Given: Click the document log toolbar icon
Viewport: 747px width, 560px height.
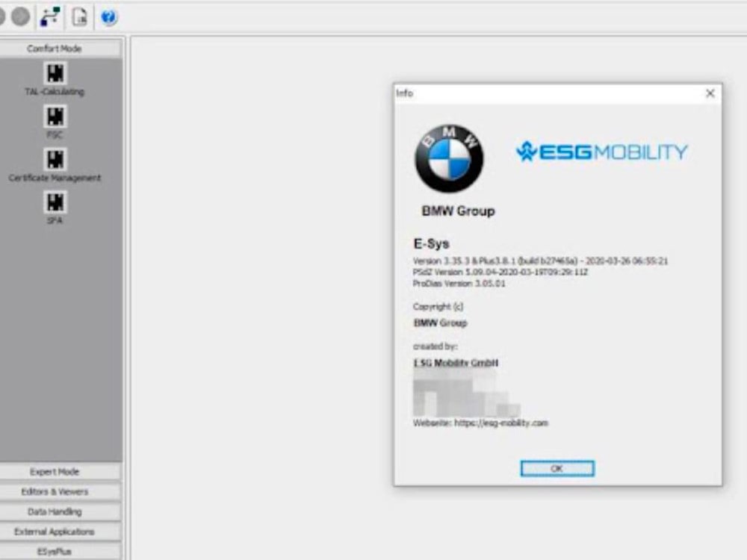Looking at the screenshot, I should click(80, 17).
